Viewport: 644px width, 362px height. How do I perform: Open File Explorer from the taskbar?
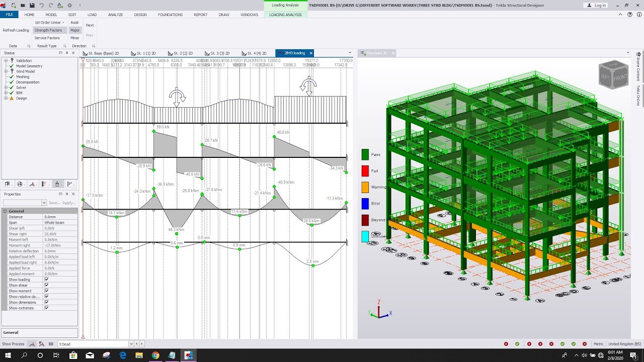tap(139, 355)
